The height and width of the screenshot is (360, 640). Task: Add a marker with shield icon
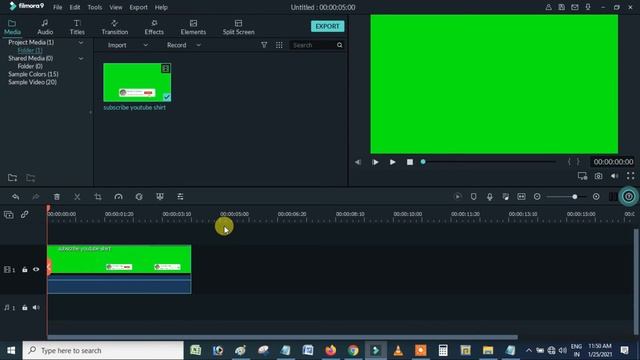(473, 197)
